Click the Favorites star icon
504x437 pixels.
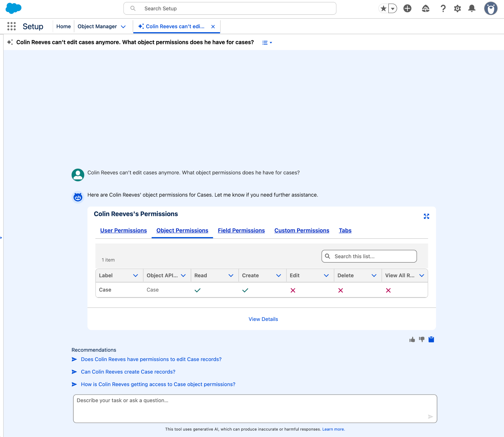(x=383, y=9)
